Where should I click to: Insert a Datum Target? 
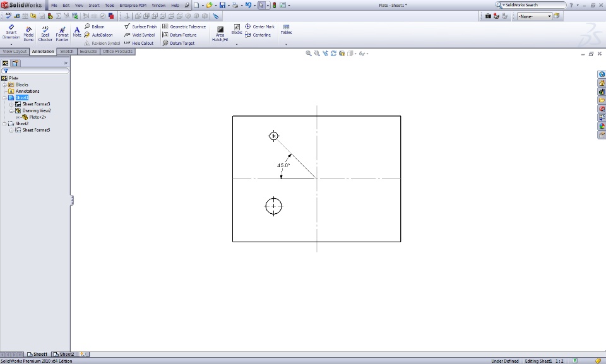(x=178, y=44)
